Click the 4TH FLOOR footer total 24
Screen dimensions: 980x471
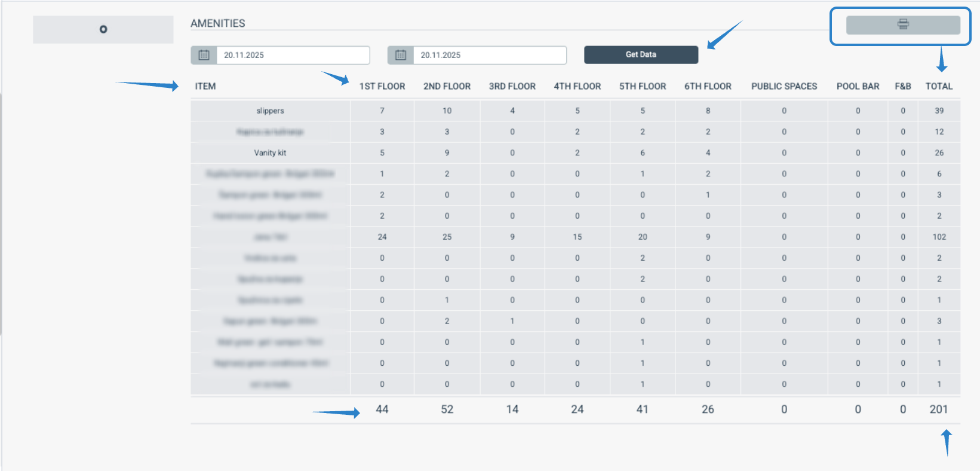577,409
